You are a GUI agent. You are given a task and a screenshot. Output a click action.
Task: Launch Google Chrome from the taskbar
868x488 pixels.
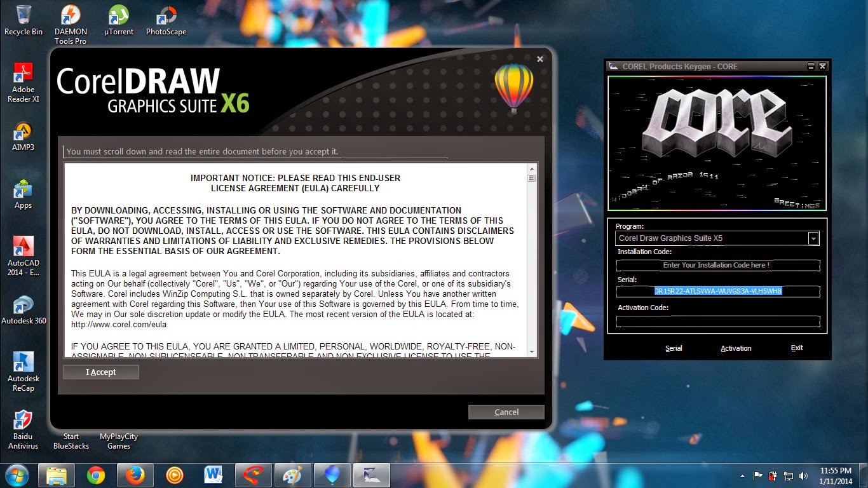pyautogui.click(x=96, y=475)
